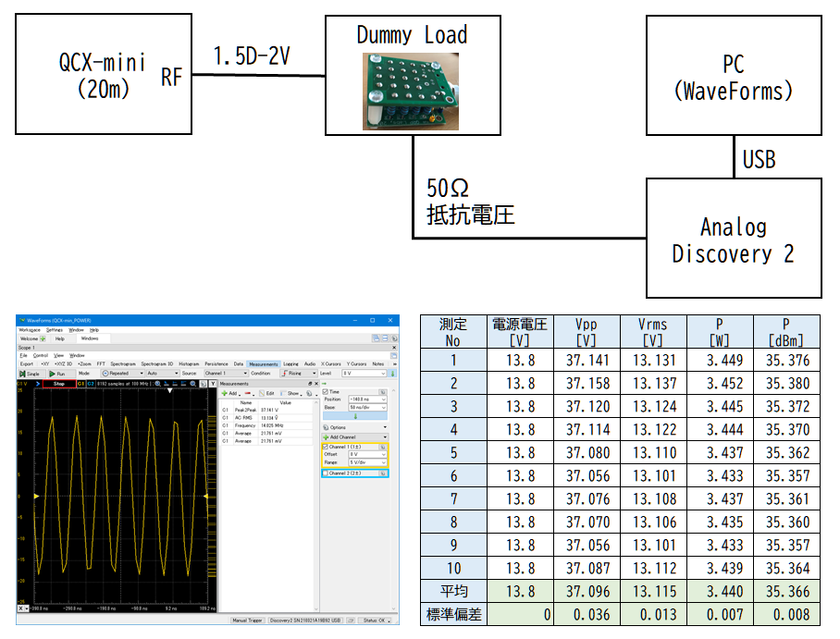The image size is (840, 639).
Task: Click the Peak2Peak measurement row
Action: coord(266,410)
